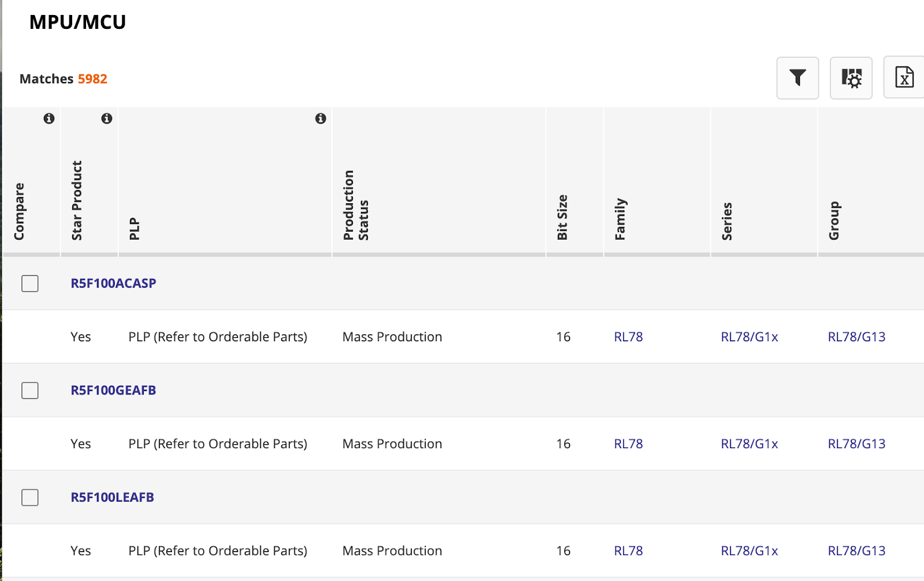Image resolution: width=924 pixels, height=581 pixels.
Task: Click PLP (Refer to Orderable Parts) for R5F100ACASP
Action: coord(218,337)
